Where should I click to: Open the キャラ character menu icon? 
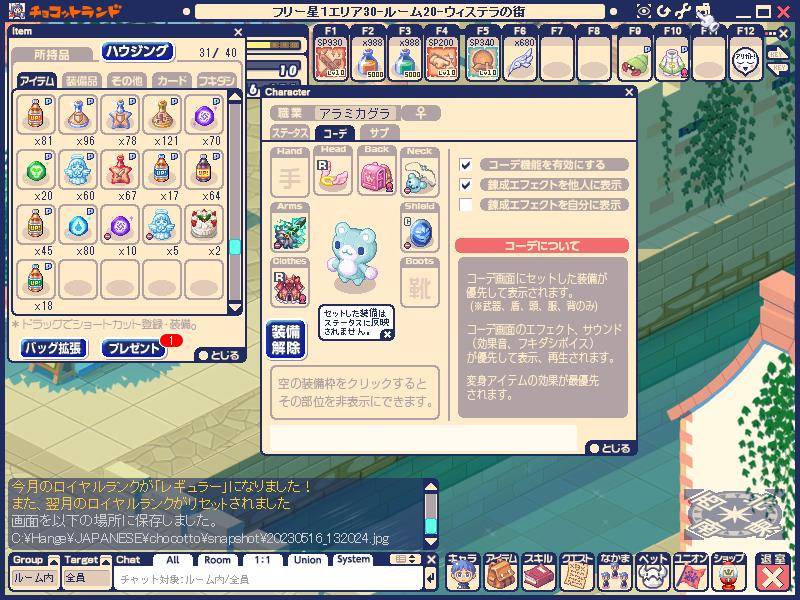[x=462, y=572]
